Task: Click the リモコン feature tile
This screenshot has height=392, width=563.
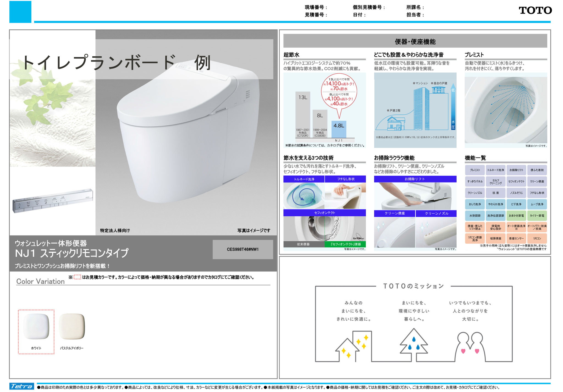Action: [x=537, y=239]
